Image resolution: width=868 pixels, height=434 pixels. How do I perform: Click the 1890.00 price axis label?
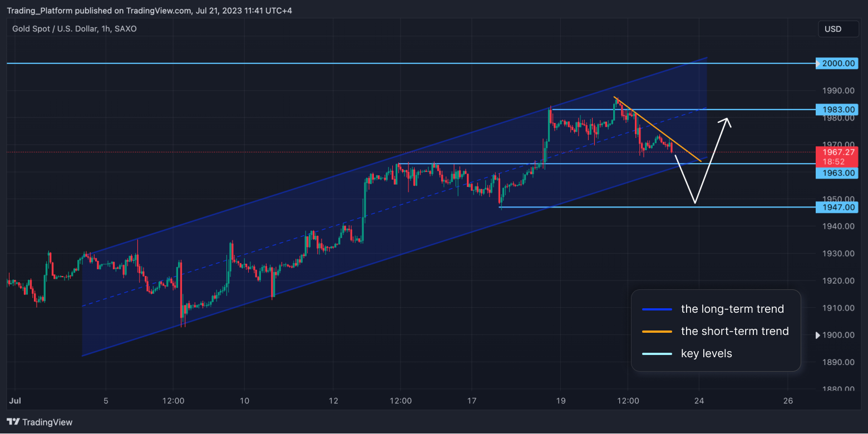(839, 362)
